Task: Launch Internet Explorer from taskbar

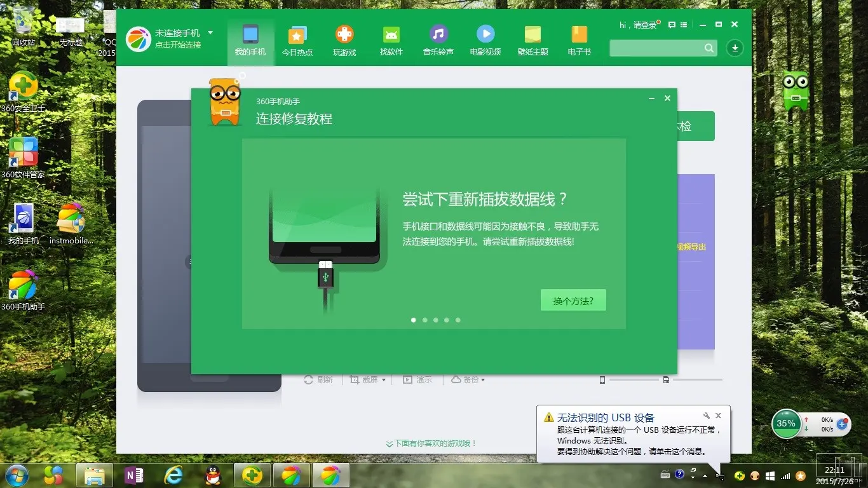Action: tap(173, 475)
